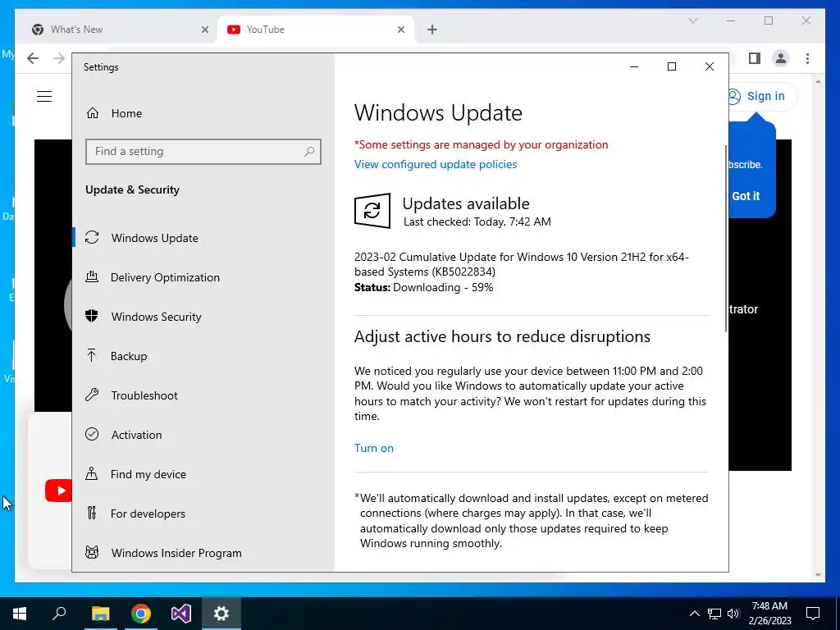The height and width of the screenshot is (630, 840).
Task: Close the What's New tab
Action: (204, 30)
